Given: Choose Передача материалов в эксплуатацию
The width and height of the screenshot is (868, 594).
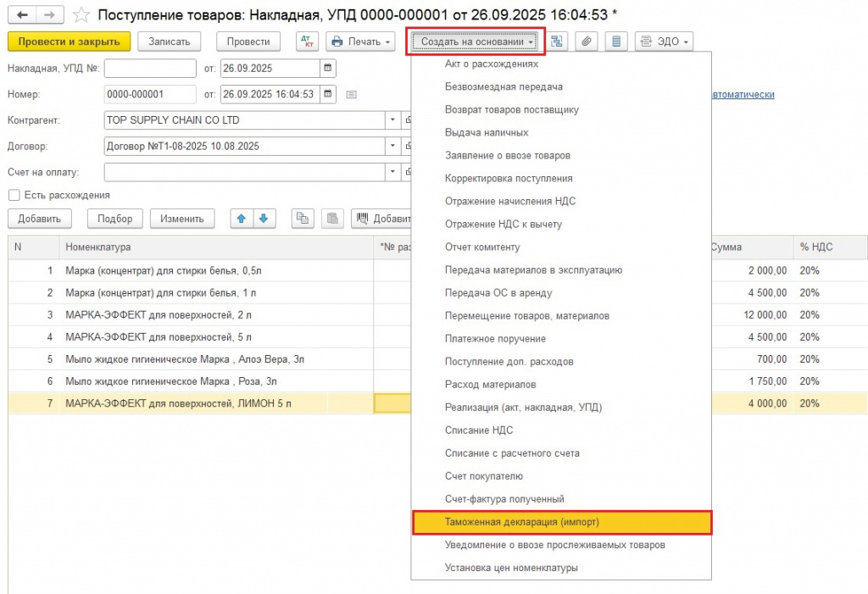Looking at the screenshot, I should coord(561,270).
